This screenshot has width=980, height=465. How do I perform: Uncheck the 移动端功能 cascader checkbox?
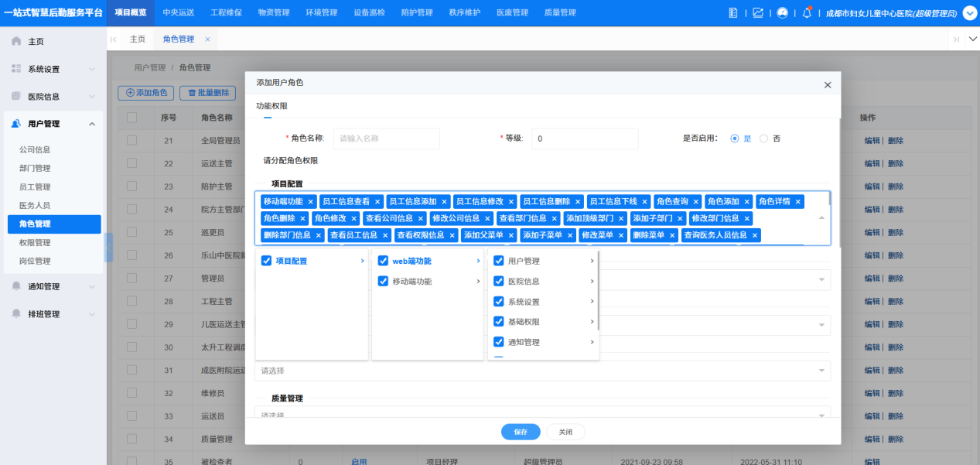[x=383, y=282]
